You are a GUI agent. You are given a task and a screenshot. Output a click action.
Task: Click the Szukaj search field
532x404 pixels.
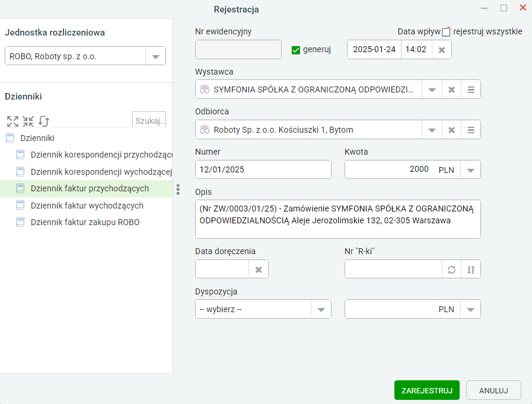click(149, 120)
